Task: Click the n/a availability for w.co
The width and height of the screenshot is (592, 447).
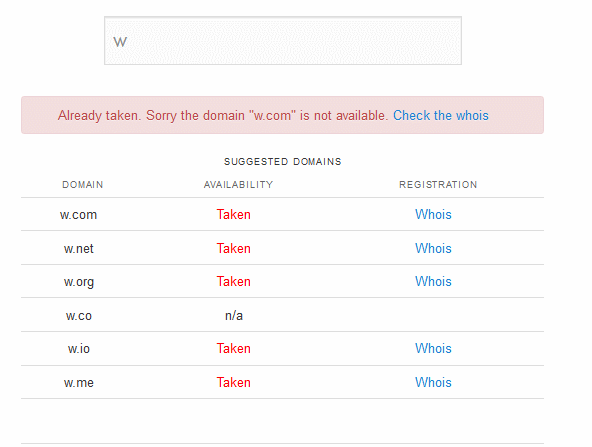Action: tap(234, 315)
